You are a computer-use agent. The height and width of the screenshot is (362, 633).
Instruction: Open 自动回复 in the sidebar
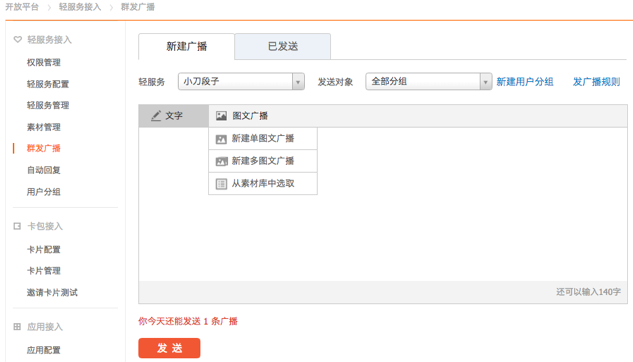point(44,170)
